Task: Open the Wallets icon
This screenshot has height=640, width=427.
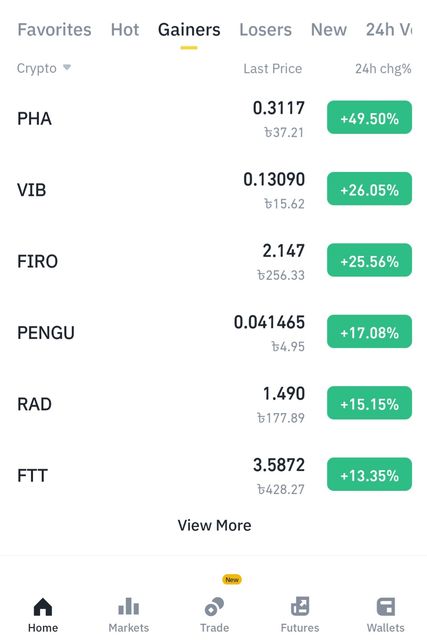Action: coord(385,607)
